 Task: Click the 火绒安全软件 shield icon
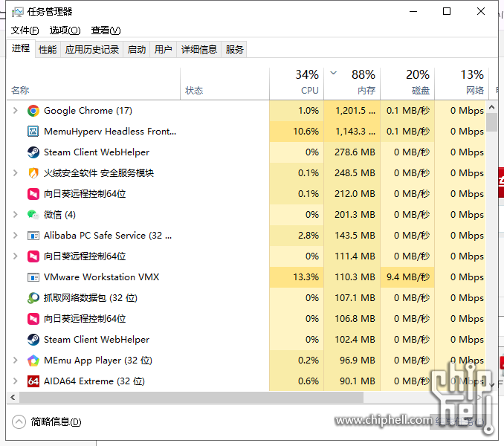point(33,173)
